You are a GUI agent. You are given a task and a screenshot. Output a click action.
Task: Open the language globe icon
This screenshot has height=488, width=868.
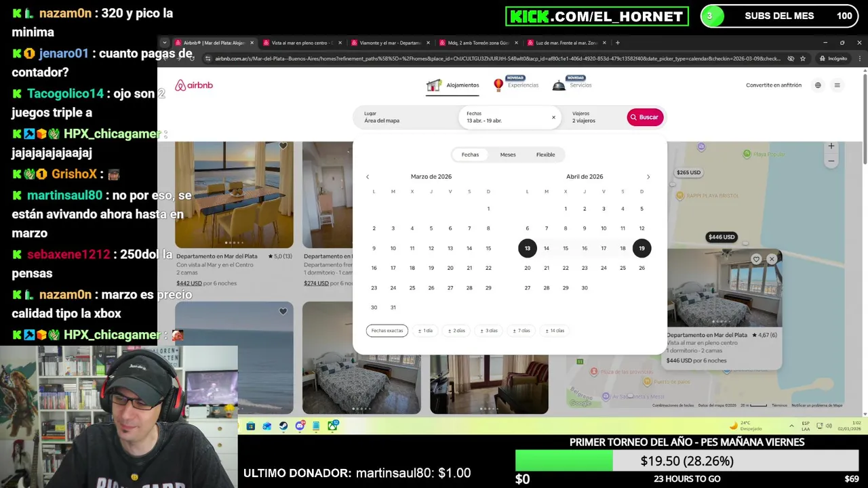point(818,85)
